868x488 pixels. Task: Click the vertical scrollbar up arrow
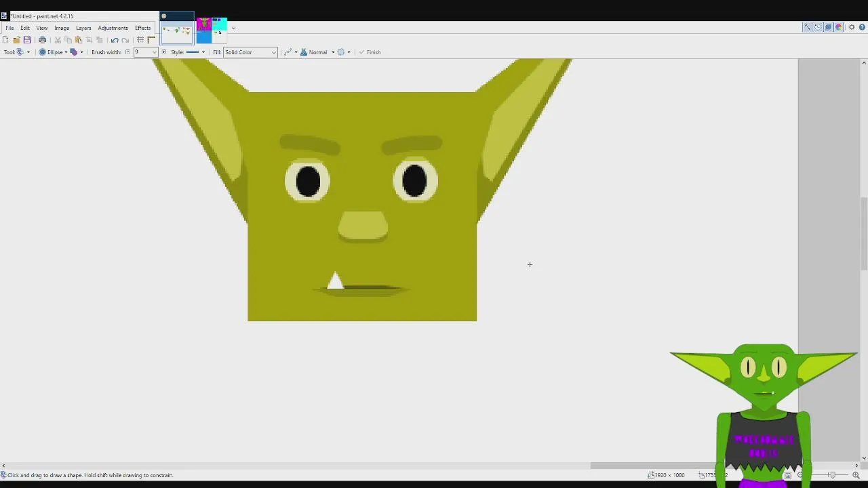click(x=863, y=62)
